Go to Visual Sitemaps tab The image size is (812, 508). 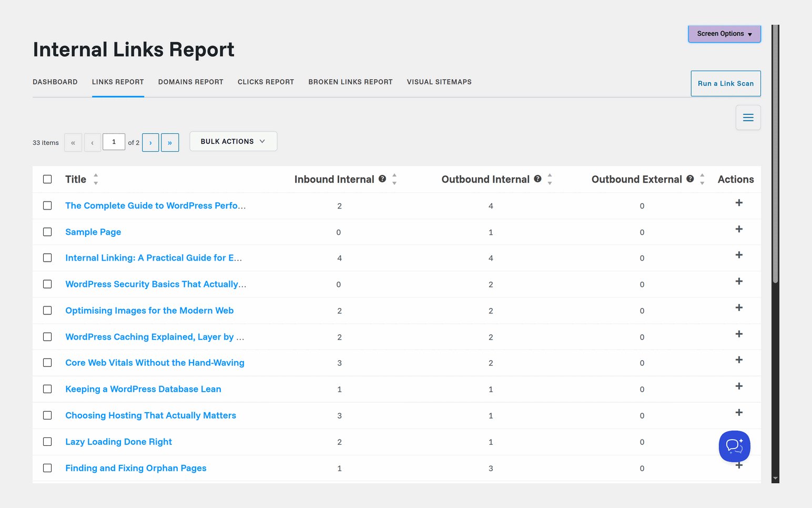[x=439, y=82]
